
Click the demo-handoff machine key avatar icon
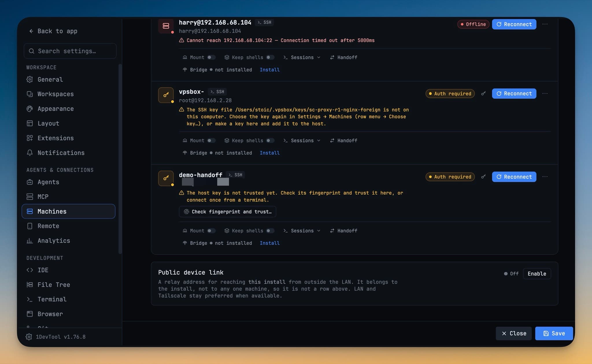[166, 178]
